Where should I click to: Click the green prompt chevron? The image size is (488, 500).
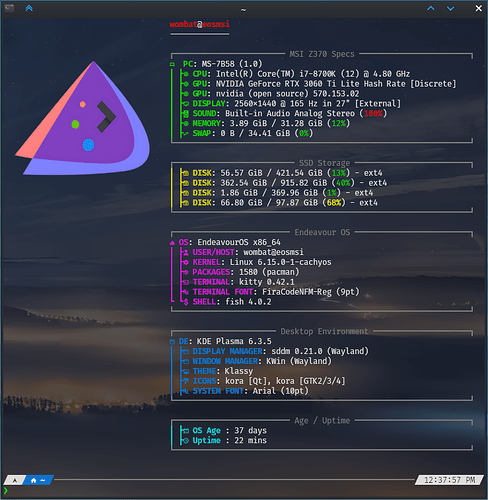click(6, 490)
